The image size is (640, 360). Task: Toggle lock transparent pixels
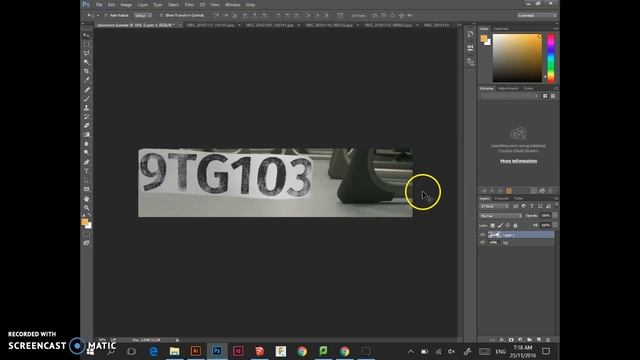pos(493,225)
